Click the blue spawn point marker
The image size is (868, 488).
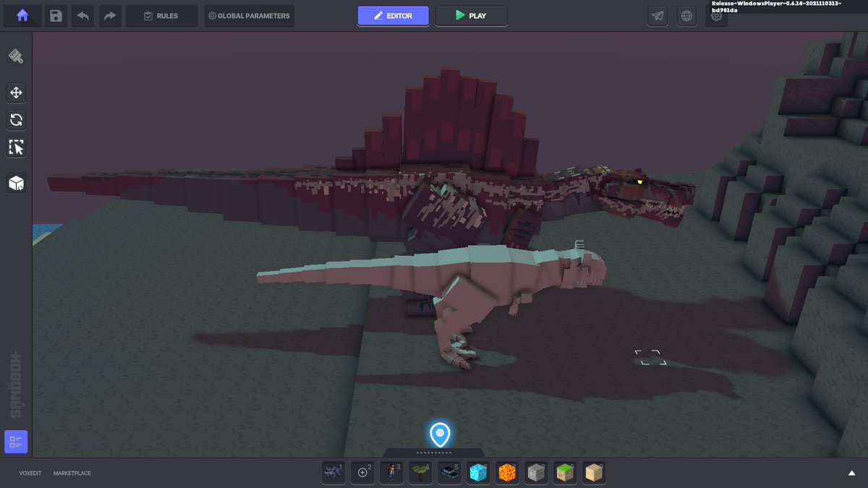pos(440,435)
